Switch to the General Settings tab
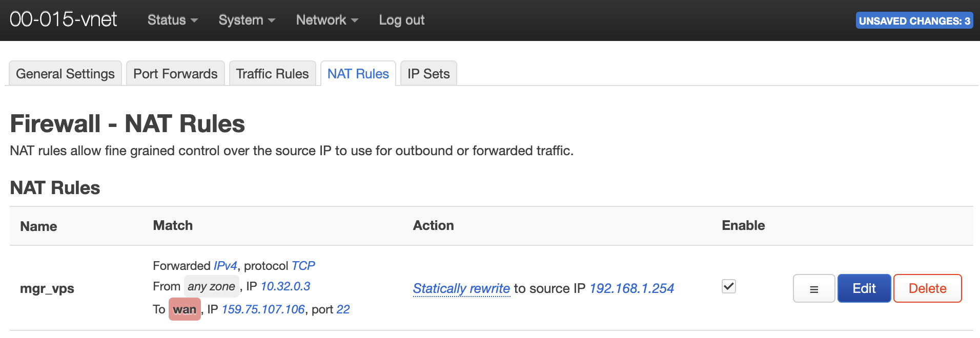Viewport: 980px width, 338px height. tap(66, 74)
